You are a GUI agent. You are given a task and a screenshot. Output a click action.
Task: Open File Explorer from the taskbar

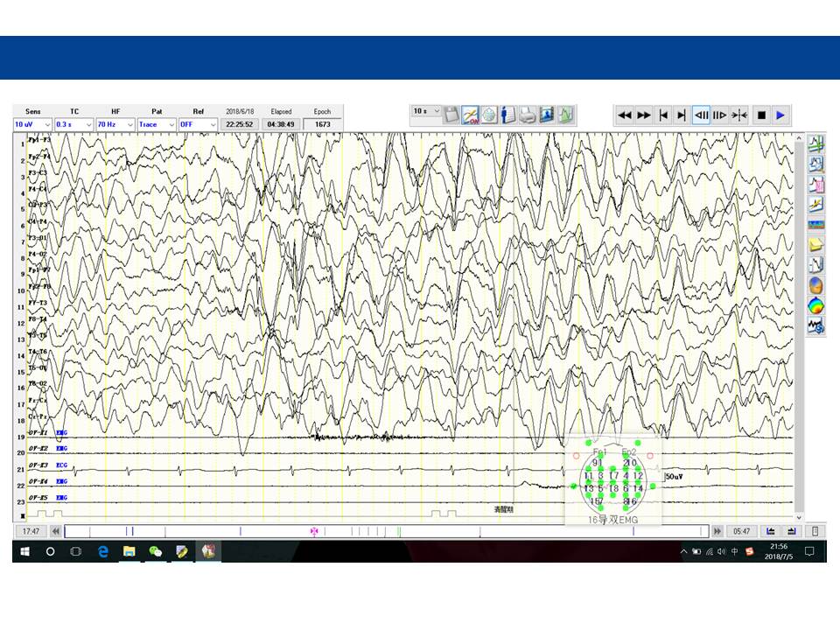coord(129,551)
